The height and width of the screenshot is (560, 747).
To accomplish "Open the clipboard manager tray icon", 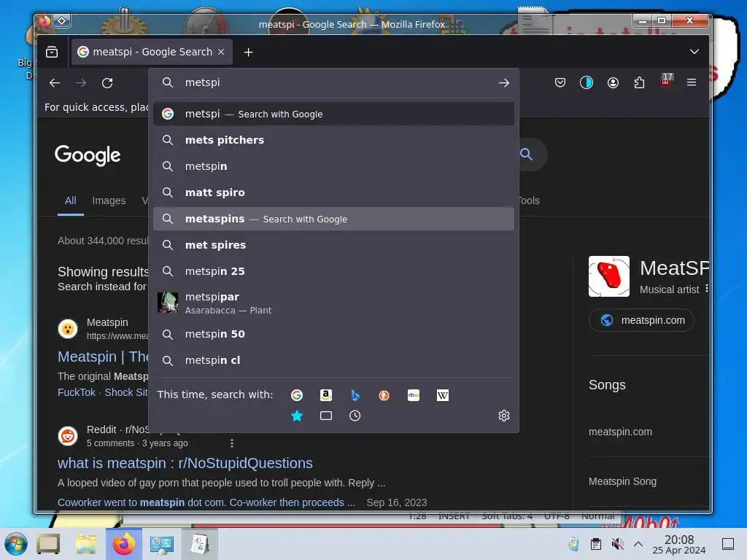I will (x=595, y=544).
